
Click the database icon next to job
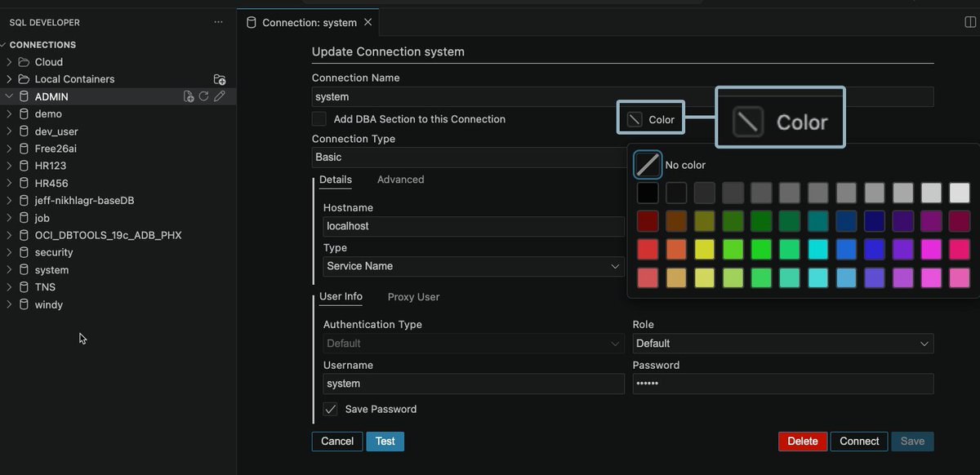(x=24, y=218)
